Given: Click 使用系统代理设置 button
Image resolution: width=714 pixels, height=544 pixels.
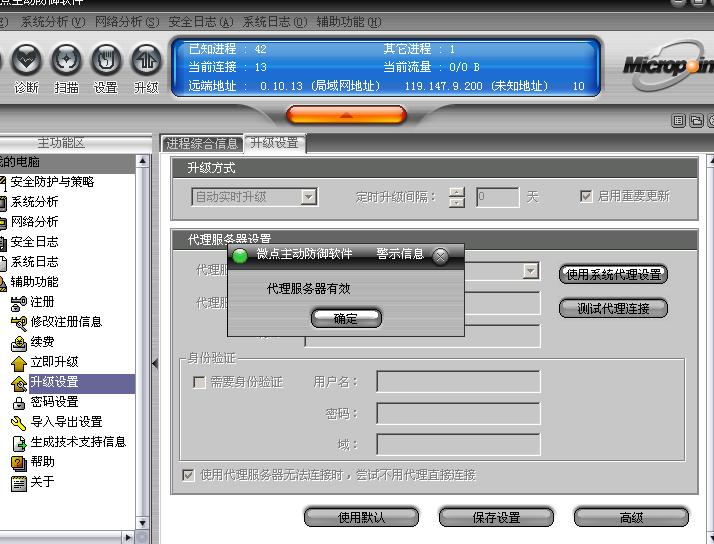Looking at the screenshot, I should click(x=613, y=274).
